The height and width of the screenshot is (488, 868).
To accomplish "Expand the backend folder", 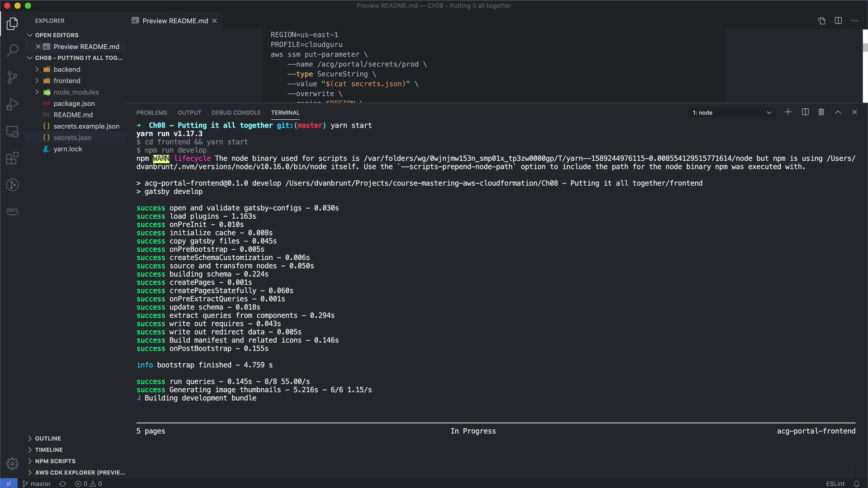I will coord(67,69).
